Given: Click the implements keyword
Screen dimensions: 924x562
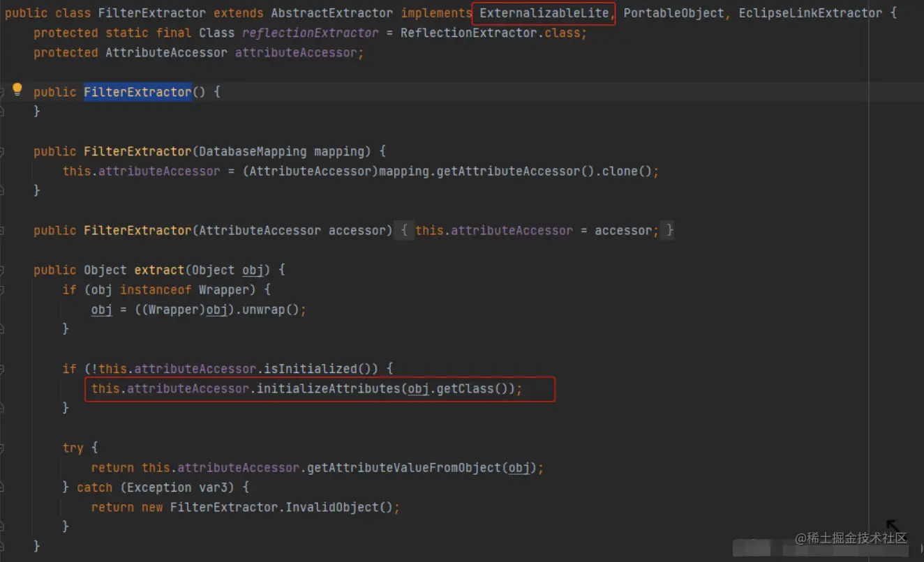Looking at the screenshot, I should click(x=436, y=13).
